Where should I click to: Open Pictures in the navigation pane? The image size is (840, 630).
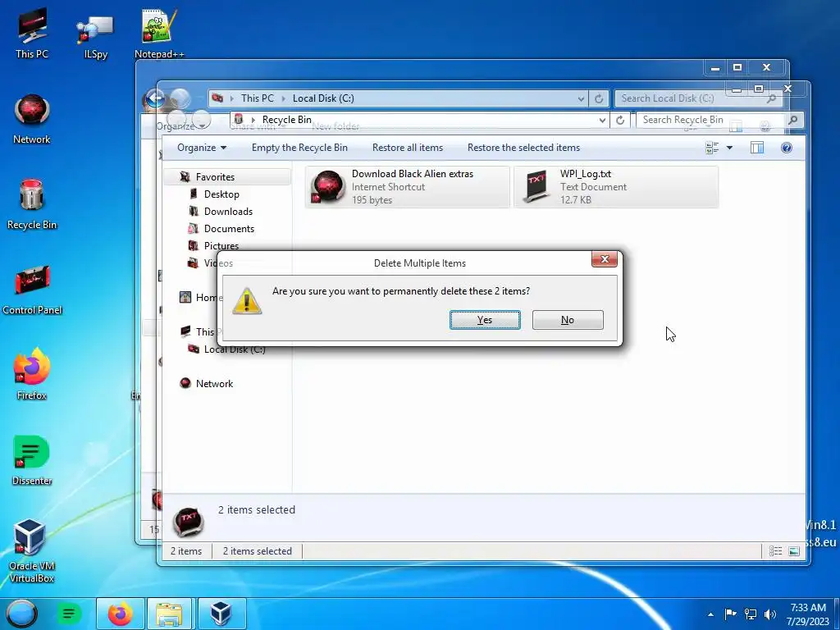tap(221, 245)
